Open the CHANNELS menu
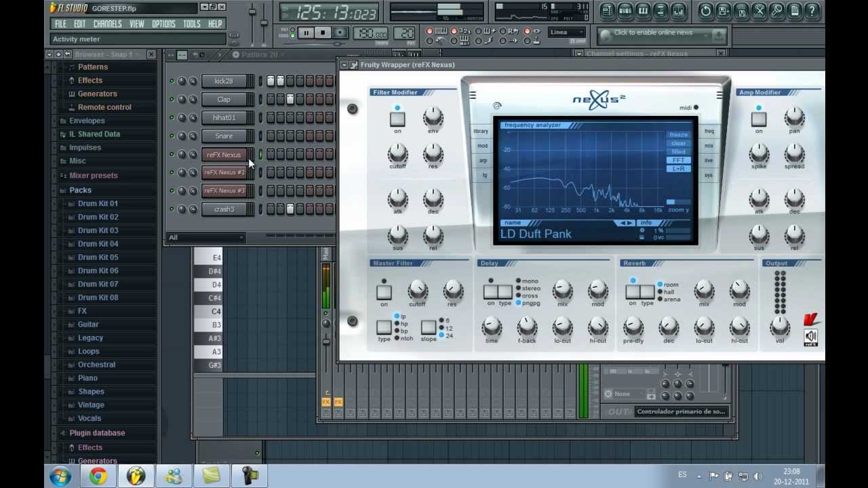The width and height of the screenshot is (868, 488). click(107, 24)
